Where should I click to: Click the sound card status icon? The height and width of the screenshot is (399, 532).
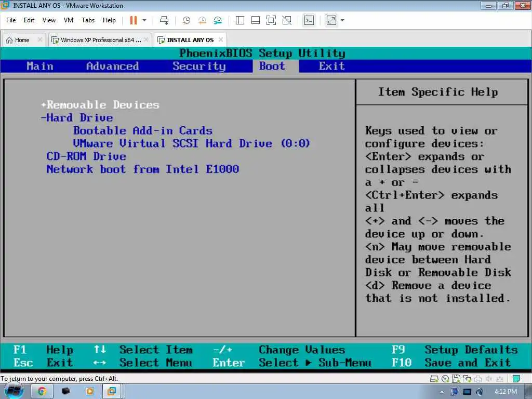pos(489,379)
